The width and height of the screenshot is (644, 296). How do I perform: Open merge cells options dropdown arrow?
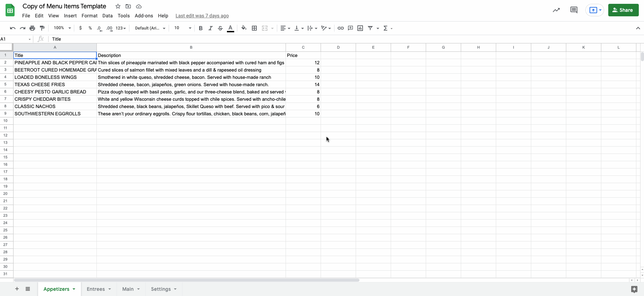pos(272,28)
